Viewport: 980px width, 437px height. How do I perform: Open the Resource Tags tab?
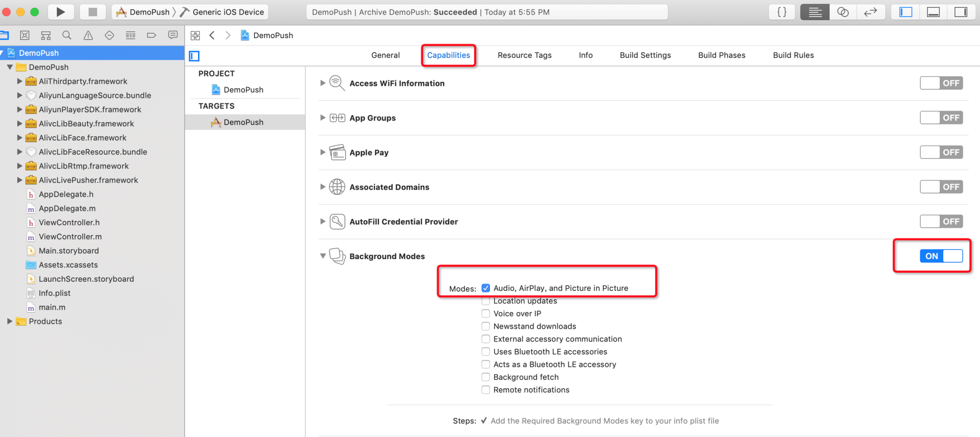[x=524, y=55]
